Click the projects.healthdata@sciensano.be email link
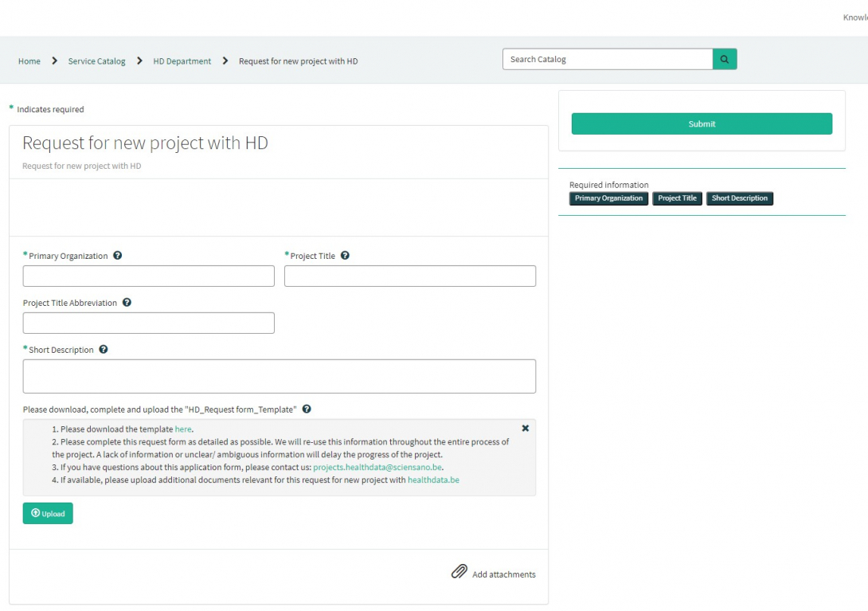The height and width of the screenshot is (611, 868). [x=377, y=468]
